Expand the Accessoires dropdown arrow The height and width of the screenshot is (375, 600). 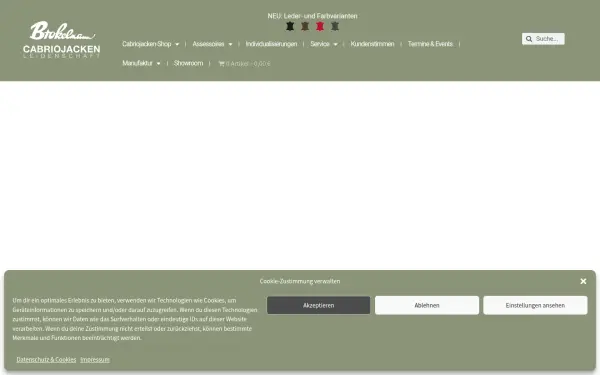(230, 44)
